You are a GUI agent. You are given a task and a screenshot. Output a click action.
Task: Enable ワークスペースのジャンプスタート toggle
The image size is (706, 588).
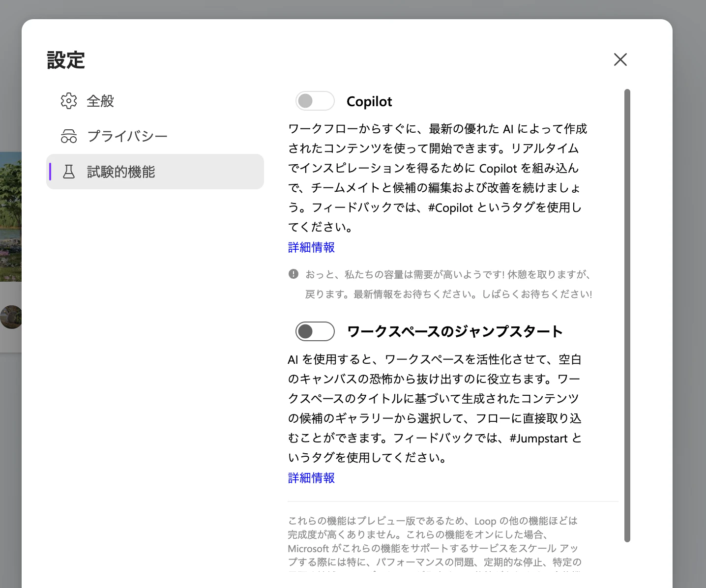[315, 331]
